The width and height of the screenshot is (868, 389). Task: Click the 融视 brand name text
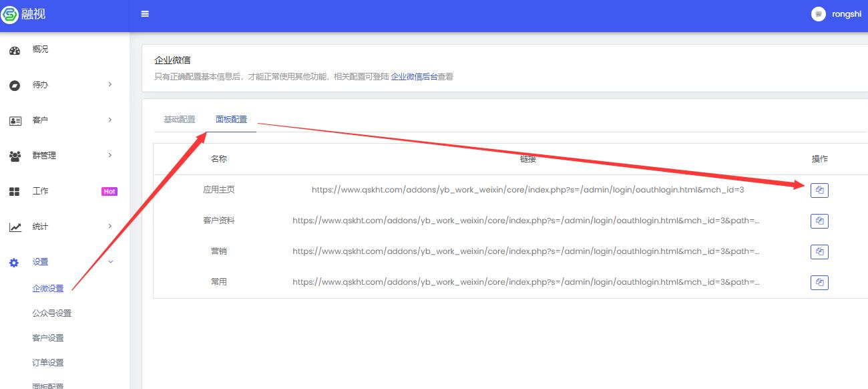coord(34,14)
